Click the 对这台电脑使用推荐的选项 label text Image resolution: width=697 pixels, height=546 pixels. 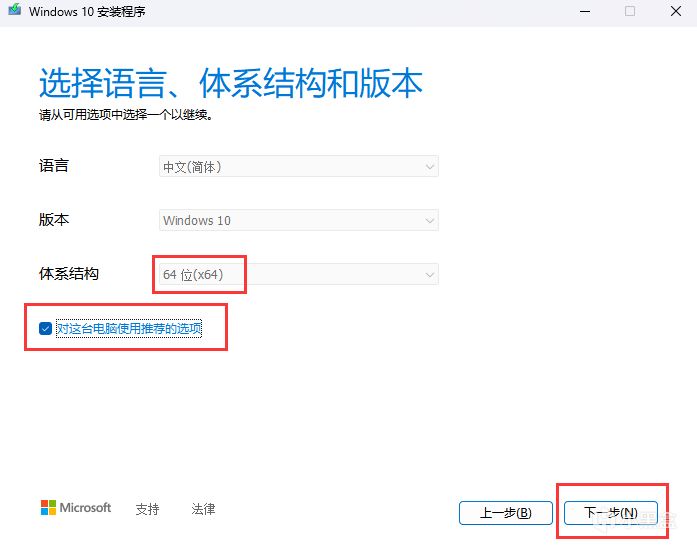(x=129, y=329)
